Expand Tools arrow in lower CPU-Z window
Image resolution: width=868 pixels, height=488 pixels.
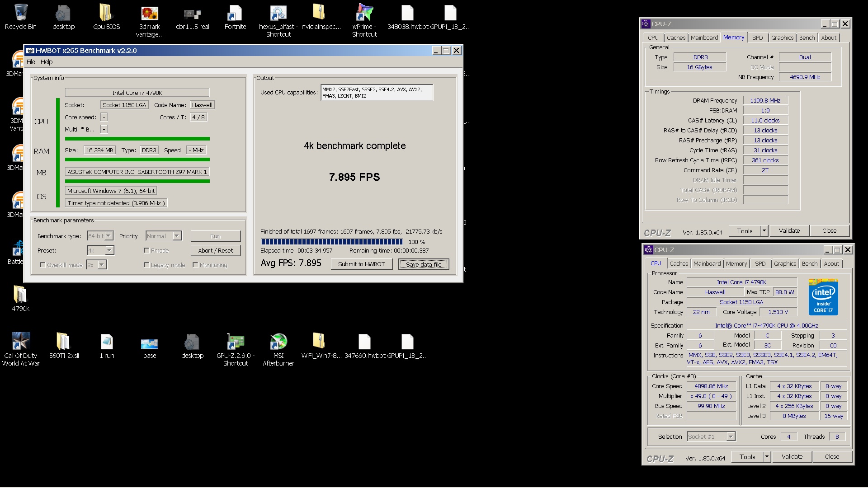[767, 457]
